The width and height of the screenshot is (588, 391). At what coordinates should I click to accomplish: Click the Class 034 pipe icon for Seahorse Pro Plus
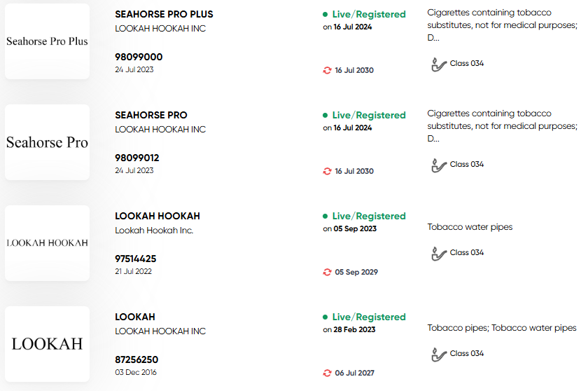pyautogui.click(x=438, y=64)
